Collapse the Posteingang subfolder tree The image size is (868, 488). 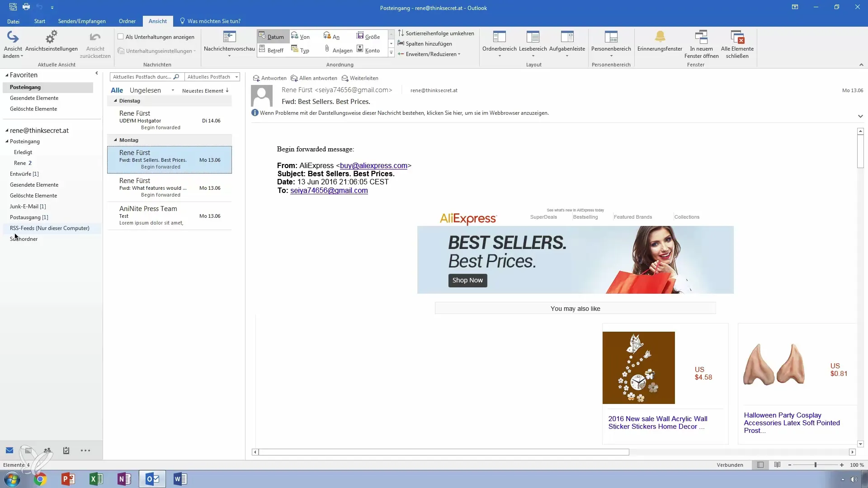[x=7, y=141]
